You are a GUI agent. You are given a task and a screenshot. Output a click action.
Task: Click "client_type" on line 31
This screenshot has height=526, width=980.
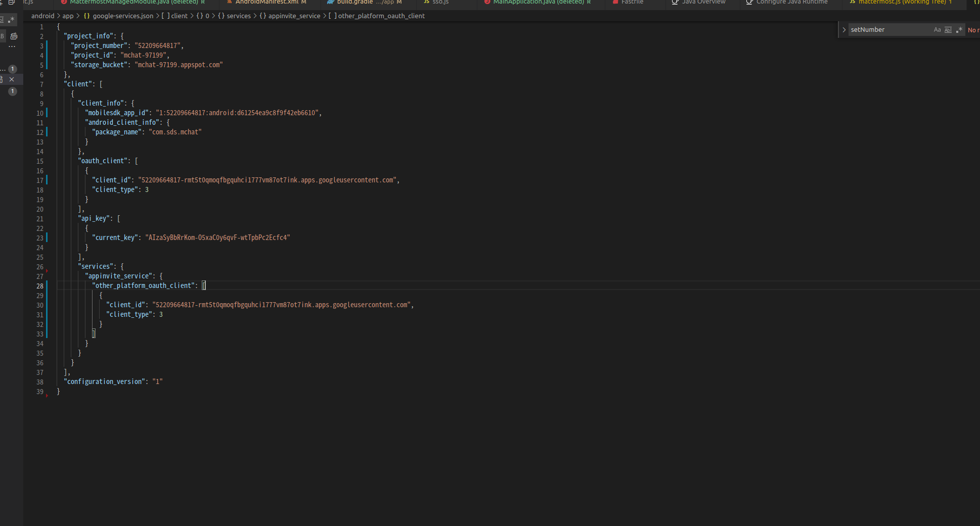click(x=129, y=314)
